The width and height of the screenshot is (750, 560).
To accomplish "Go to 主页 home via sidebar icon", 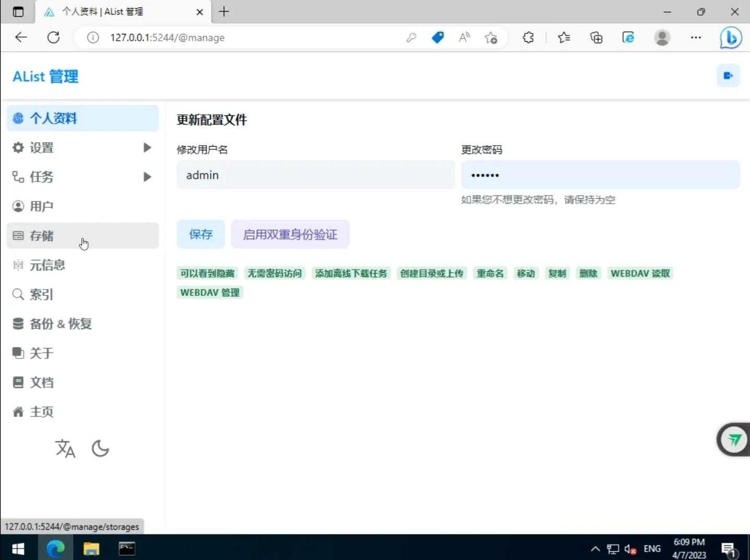I will coord(17,411).
